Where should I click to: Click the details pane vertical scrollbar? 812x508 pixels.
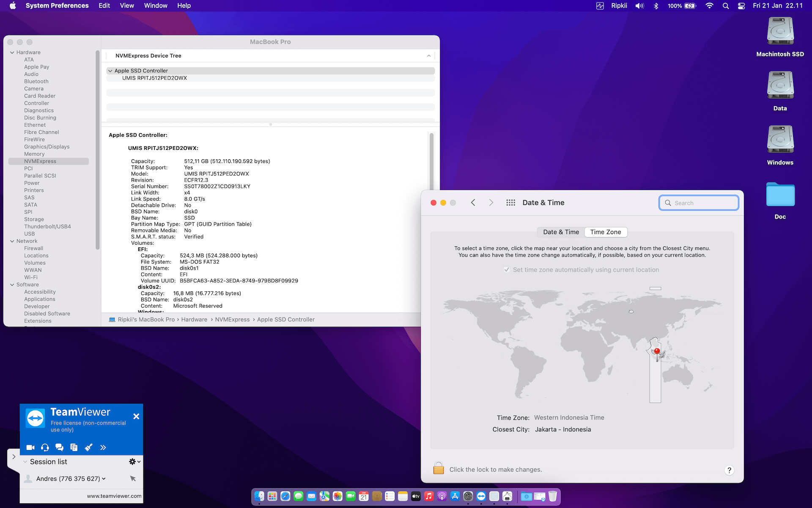[431, 161]
